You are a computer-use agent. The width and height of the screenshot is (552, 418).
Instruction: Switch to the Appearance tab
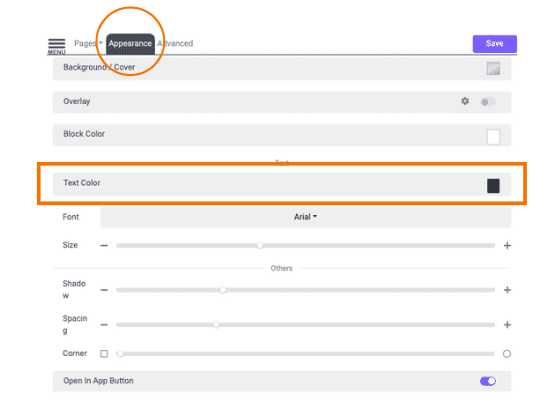[x=130, y=44]
